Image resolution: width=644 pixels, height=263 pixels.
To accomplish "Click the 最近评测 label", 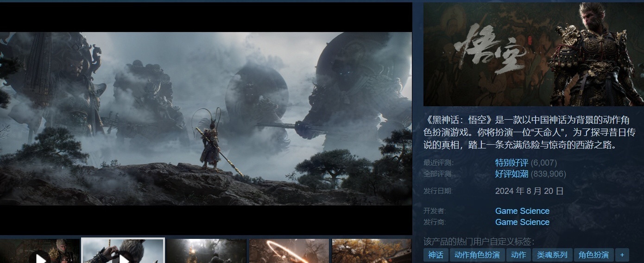I will click(438, 163).
